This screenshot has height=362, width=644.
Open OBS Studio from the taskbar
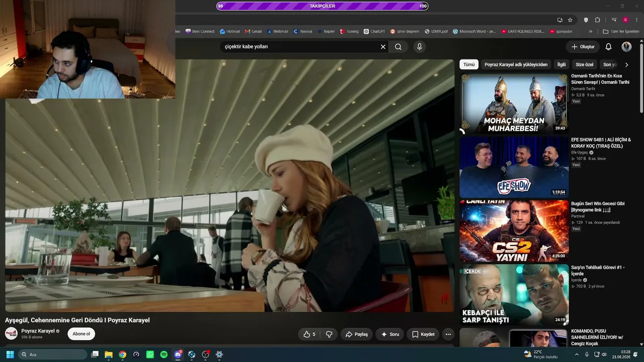[x=205, y=354]
